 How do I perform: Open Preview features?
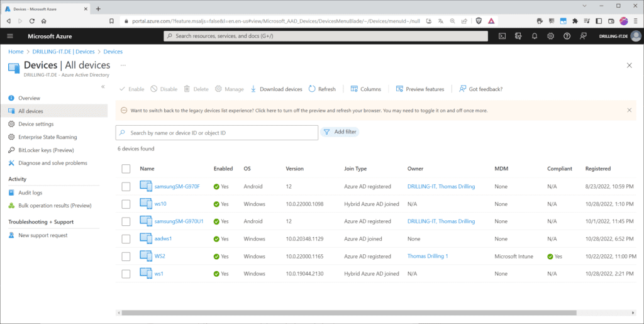click(420, 89)
